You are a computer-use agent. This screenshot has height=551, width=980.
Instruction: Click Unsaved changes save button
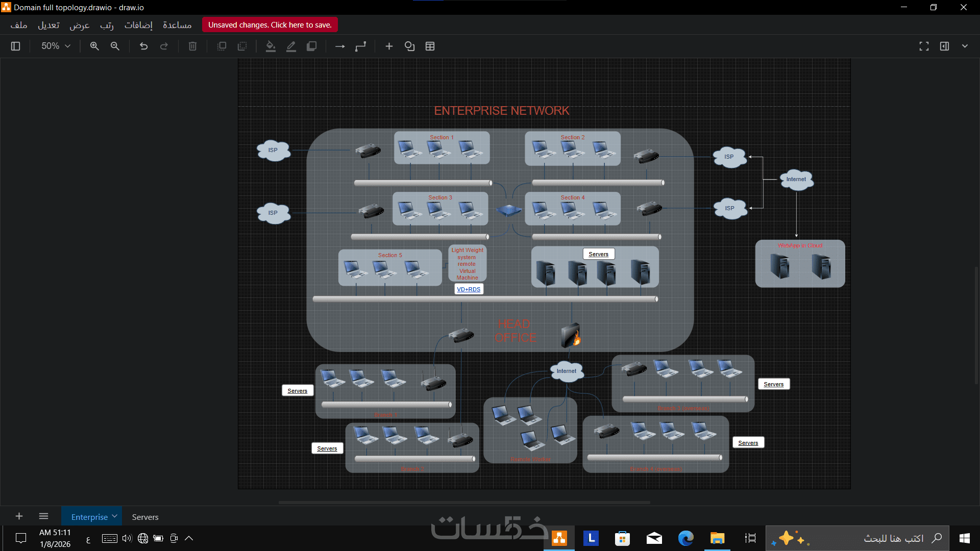[269, 25]
